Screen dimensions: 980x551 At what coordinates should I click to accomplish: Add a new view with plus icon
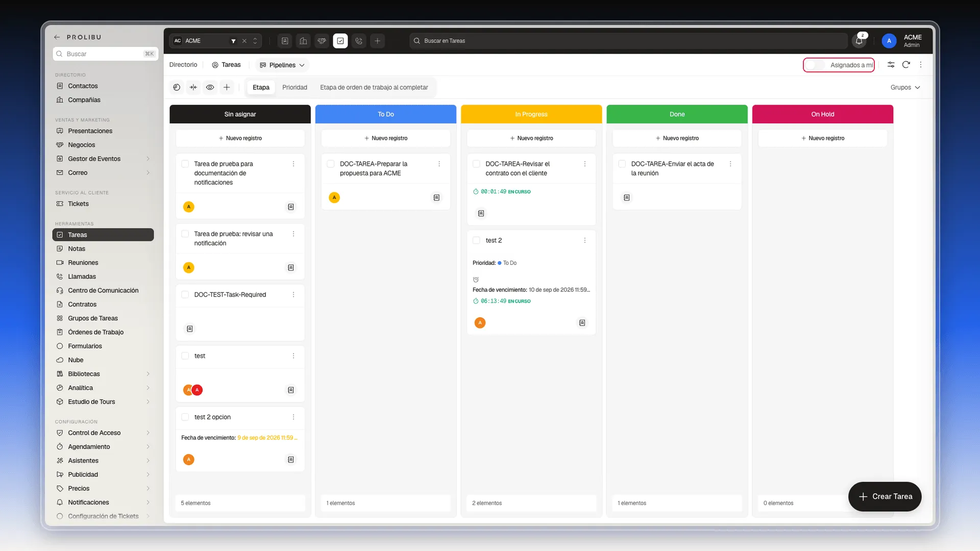pyautogui.click(x=227, y=87)
